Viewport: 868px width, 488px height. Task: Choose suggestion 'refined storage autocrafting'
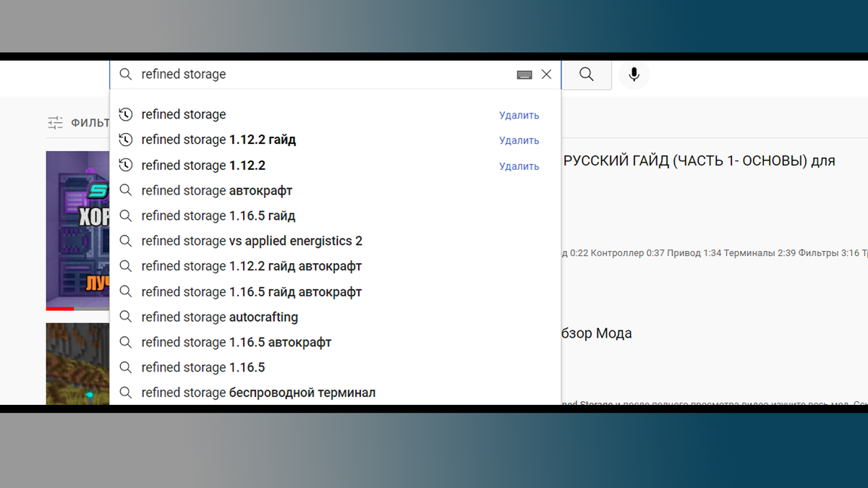[x=335, y=317]
